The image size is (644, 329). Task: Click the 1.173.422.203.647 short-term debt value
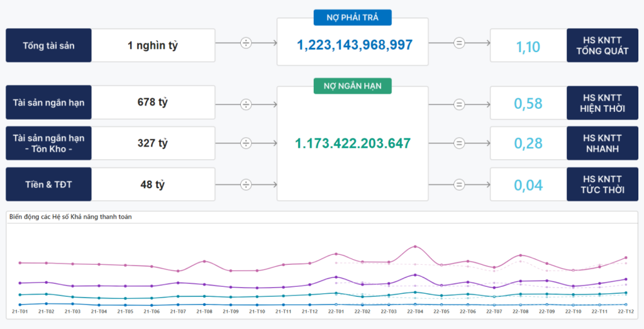(352, 143)
